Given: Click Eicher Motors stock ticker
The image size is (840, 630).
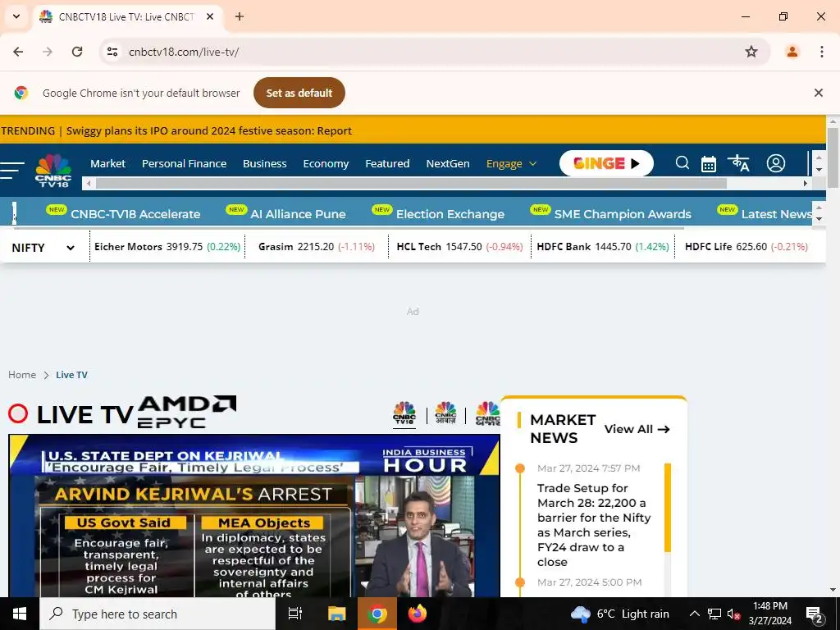Looking at the screenshot, I should 167,246.
